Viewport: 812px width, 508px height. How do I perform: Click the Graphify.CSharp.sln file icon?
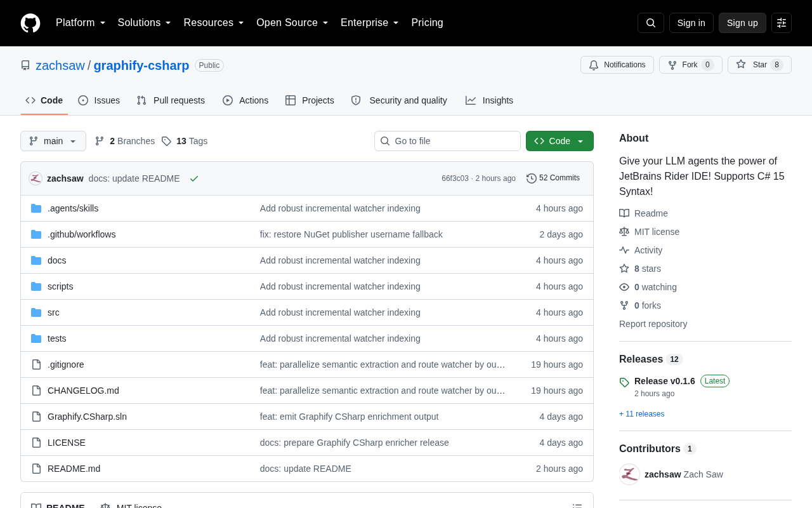point(36,417)
